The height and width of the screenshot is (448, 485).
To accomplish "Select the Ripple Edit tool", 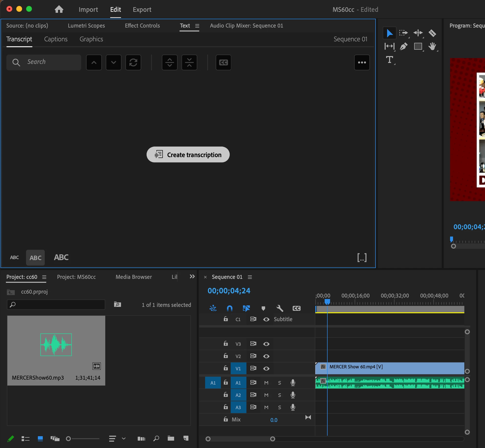I will pos(418,33).
